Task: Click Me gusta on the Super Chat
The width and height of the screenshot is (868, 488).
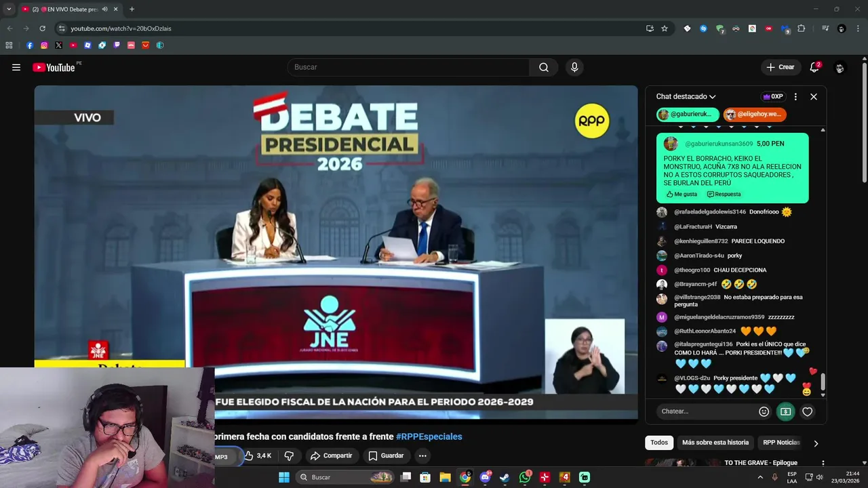Action: pyautogui.click(x=682, y=194)
